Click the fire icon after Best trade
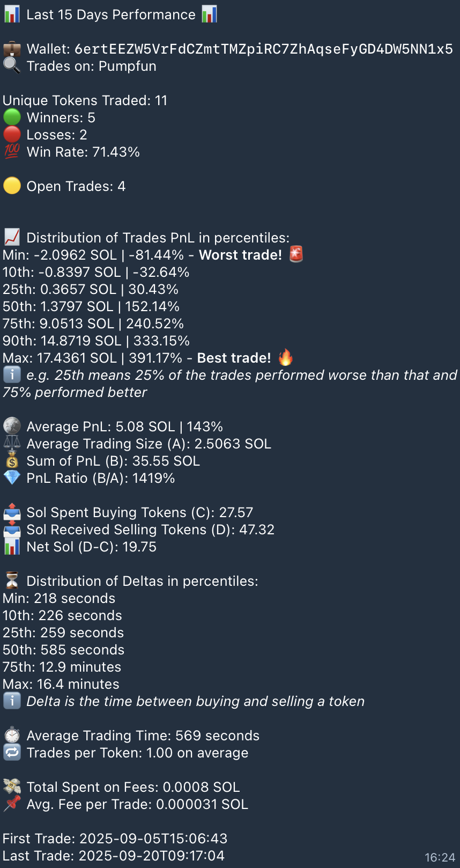Screen dimensions: 460x868 tap(286, 357)
